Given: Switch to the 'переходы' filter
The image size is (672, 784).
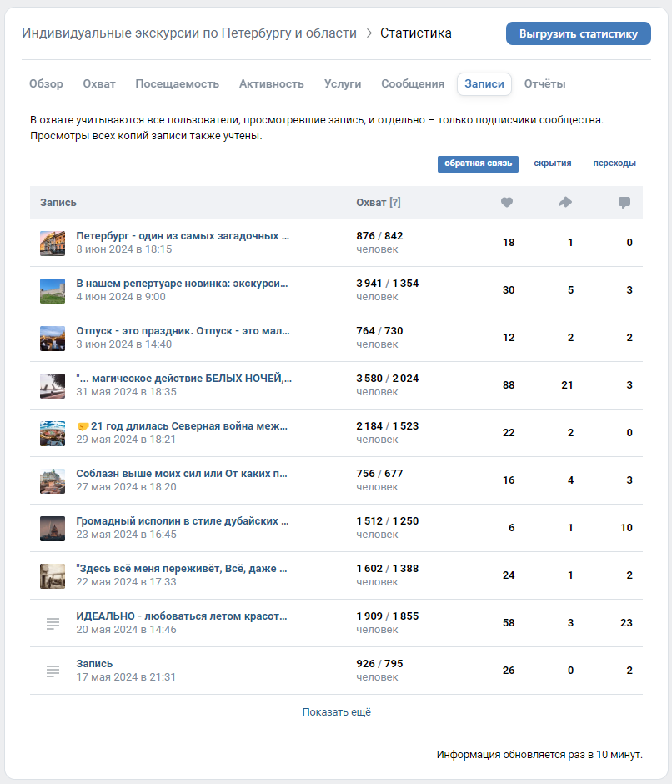Looking at the screenshot, I should 614,163.
